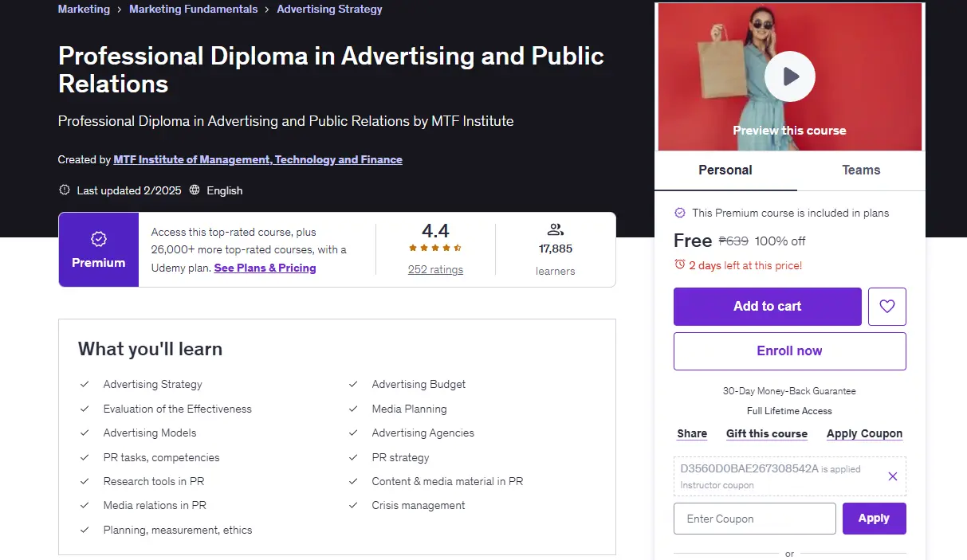Click the alarm clock icon near price deadline
The width and height of the screenshot is (967, 560).
pos(679,264)
